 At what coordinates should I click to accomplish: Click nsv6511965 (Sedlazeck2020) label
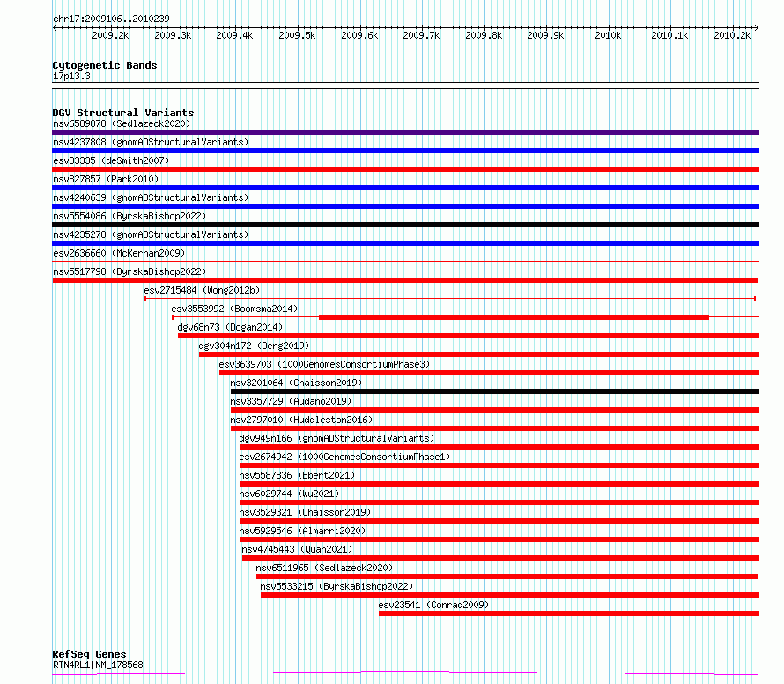point(324,568)
